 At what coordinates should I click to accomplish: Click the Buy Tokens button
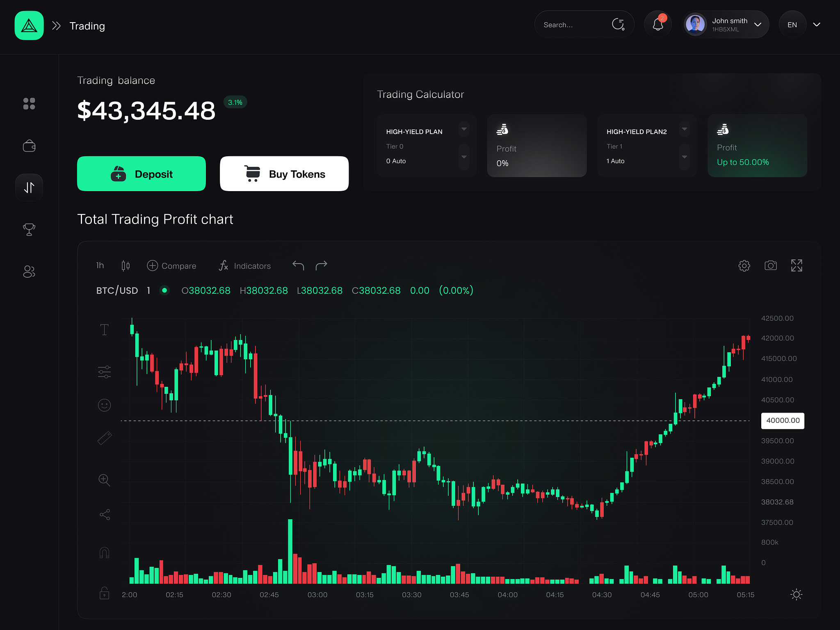pyautogui.click(x=284, y=174)
